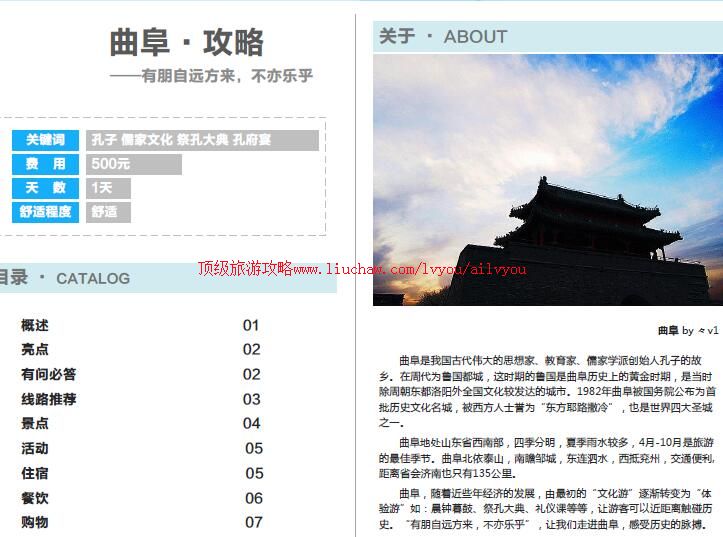Click the red liuchaw.com watermark URL
This screenshot has width=723, height=537.
[x=361, y=269]
